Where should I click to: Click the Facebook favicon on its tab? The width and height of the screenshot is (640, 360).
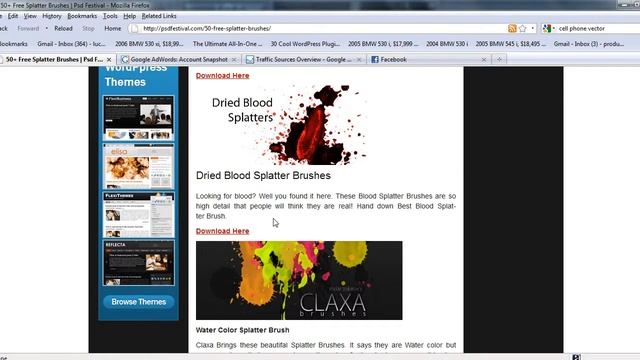pos(375,60)
